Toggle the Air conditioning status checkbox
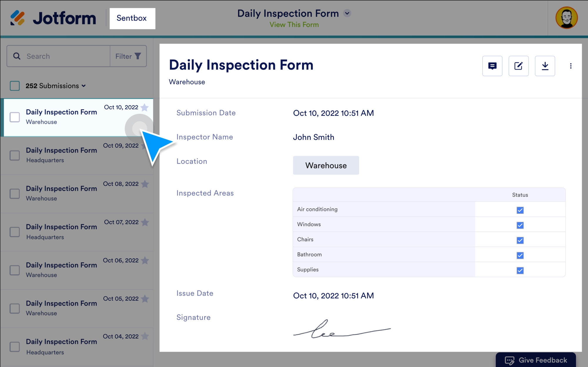 tap(520, 209)
